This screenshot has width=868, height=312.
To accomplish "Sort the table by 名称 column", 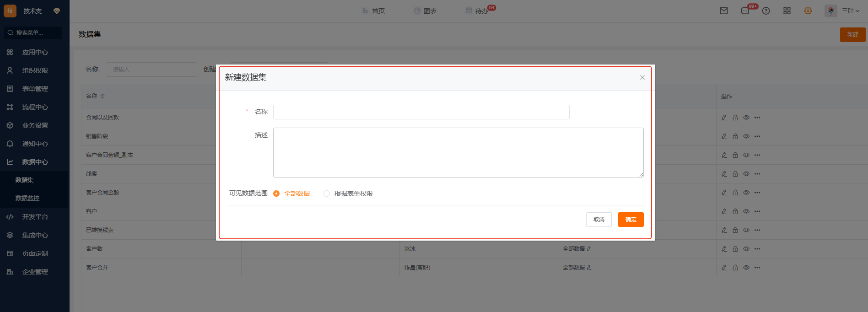I will [x=102, y=96].
